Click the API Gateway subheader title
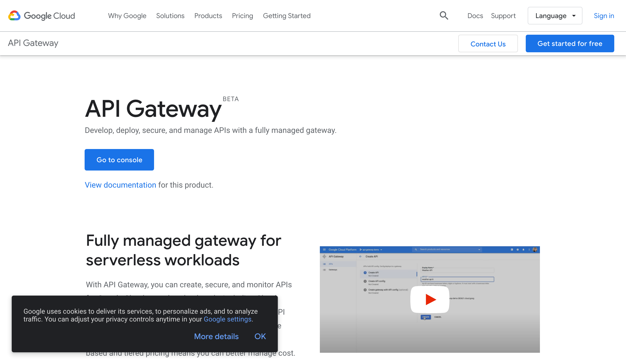This screenshot has height=364, width=626. tap(33, 43)
